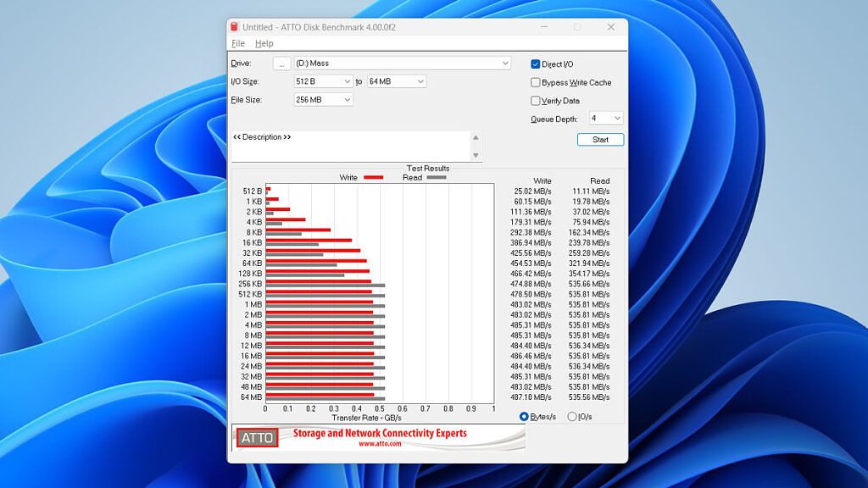The image size is (868, 488).
Task: Click the Read column header in results
Action: pyautogui.click(x=600, y=181)
